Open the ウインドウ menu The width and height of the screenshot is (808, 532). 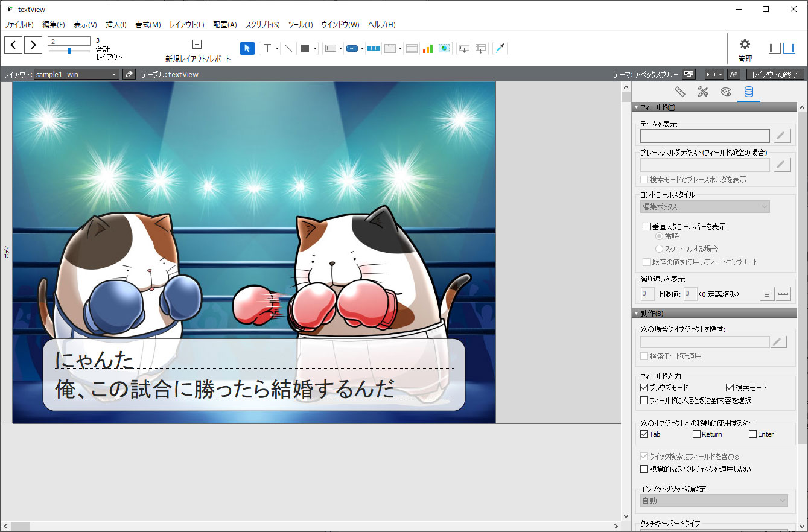[340, 25]
